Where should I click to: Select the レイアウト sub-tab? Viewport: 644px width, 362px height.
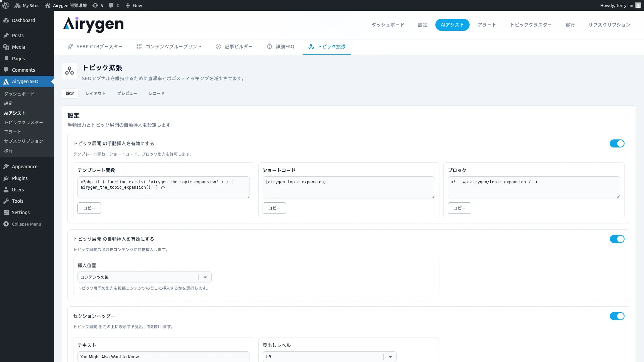[x=96, y=94]
